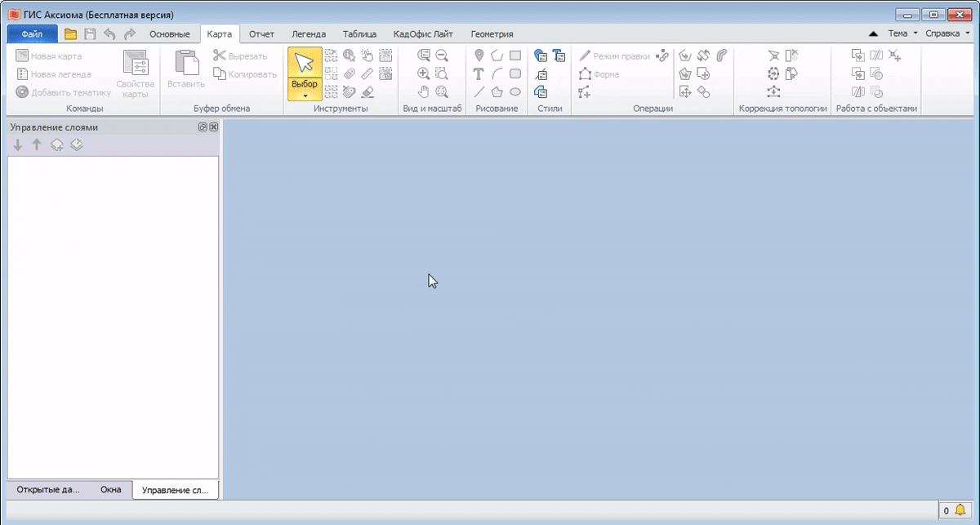
Task: Click the notification bell in status bar
Action: [960, 511]
